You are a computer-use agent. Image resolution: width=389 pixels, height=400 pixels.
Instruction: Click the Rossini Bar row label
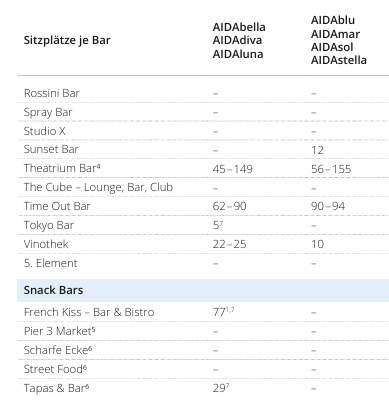click(52, 93)
